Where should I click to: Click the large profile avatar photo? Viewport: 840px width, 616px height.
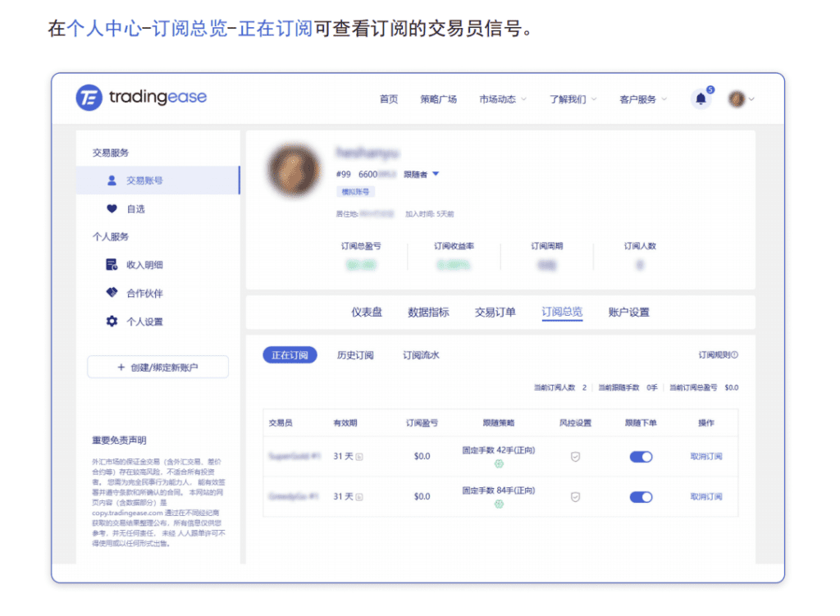[x=293, y=171]
